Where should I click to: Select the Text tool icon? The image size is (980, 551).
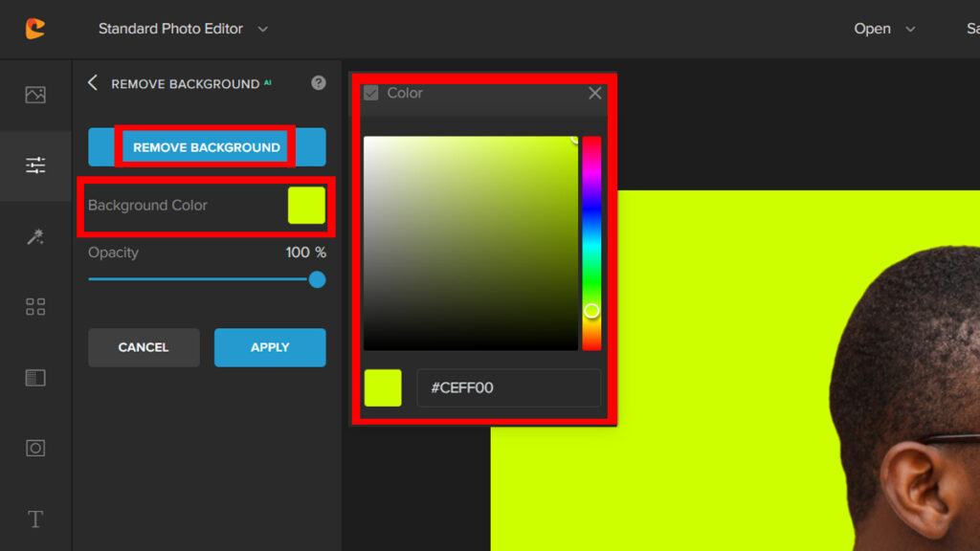pyautogui.click(x=35, y=518)
